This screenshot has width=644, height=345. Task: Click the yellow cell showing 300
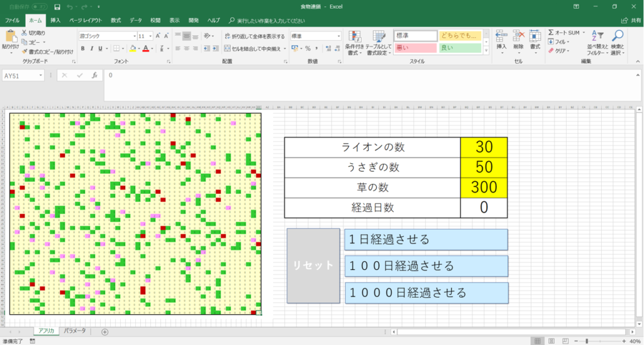tap(484, 187)
